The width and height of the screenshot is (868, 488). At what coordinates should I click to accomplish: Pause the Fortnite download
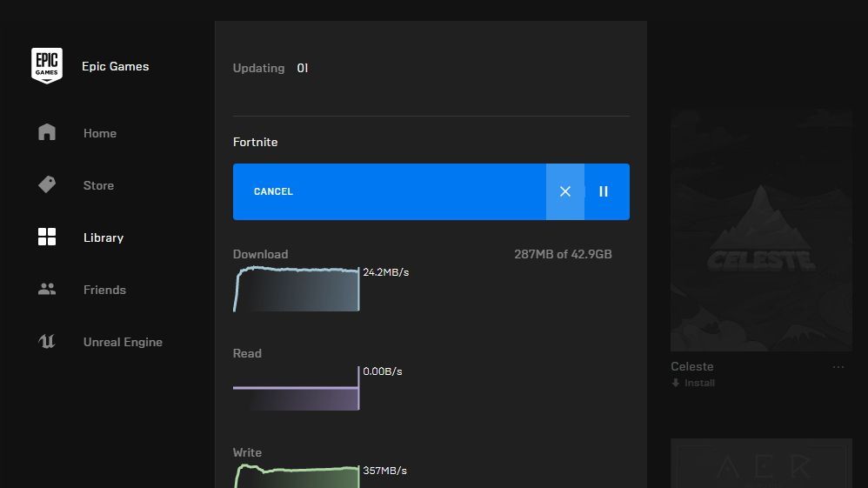click(x=604, y=191)
